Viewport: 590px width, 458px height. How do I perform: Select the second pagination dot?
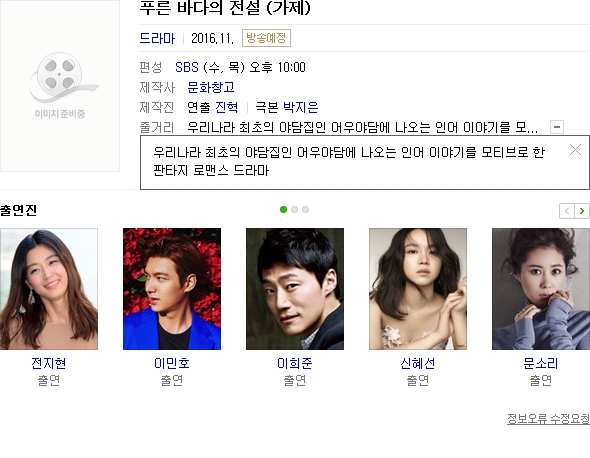tap(295, 210)
